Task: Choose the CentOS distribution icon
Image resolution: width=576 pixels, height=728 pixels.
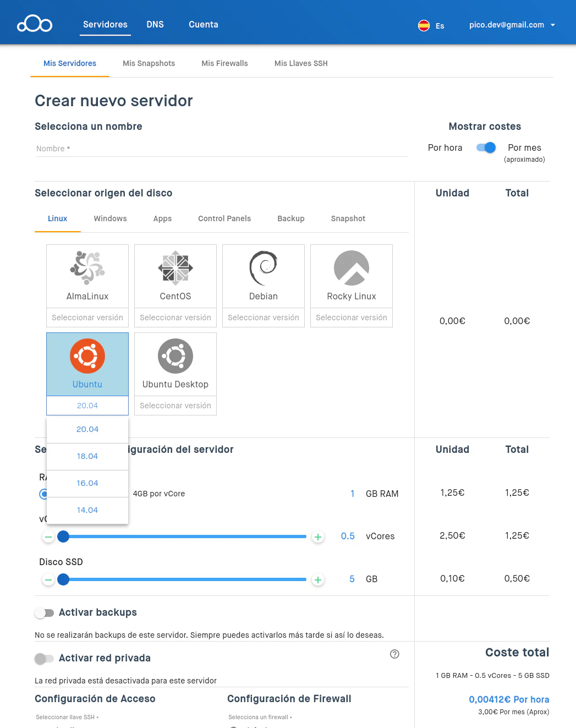Action: [175, 268]
